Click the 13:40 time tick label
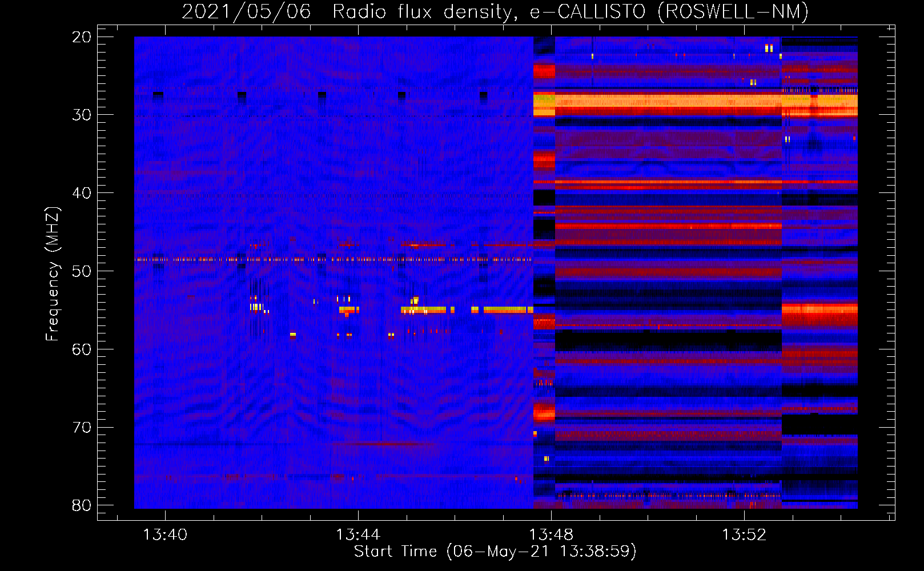 coord(164,535)
